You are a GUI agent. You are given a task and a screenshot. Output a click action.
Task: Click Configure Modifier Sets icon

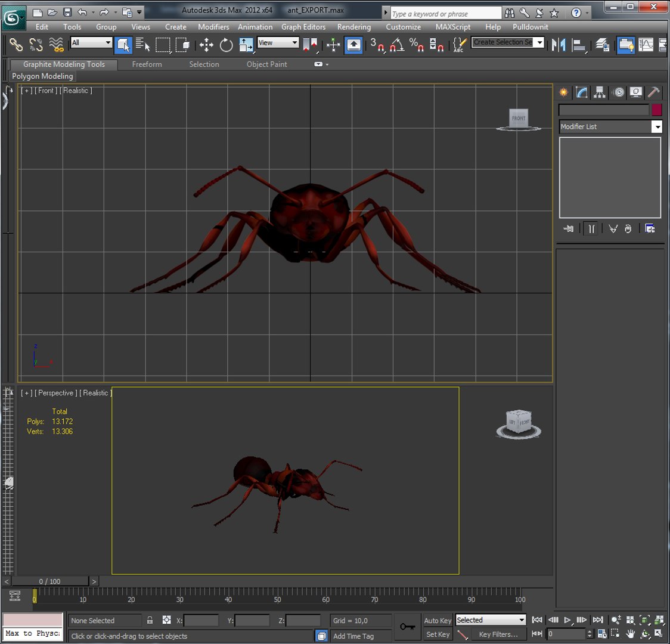(x=650, y=229)
